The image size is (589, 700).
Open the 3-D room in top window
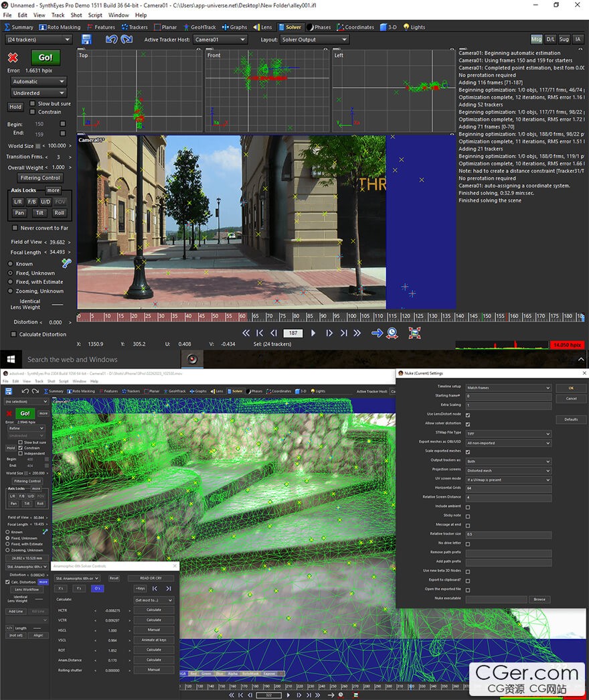point(388,27)
